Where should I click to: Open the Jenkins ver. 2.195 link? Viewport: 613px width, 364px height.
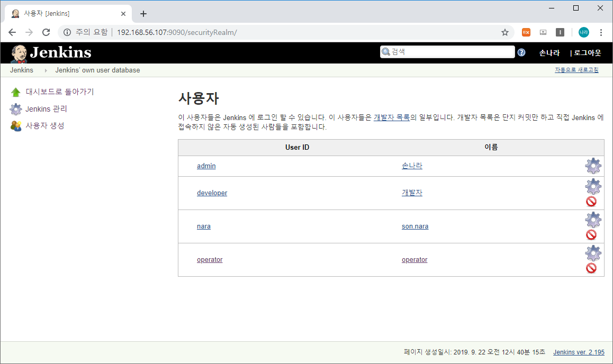coord(579,352)
